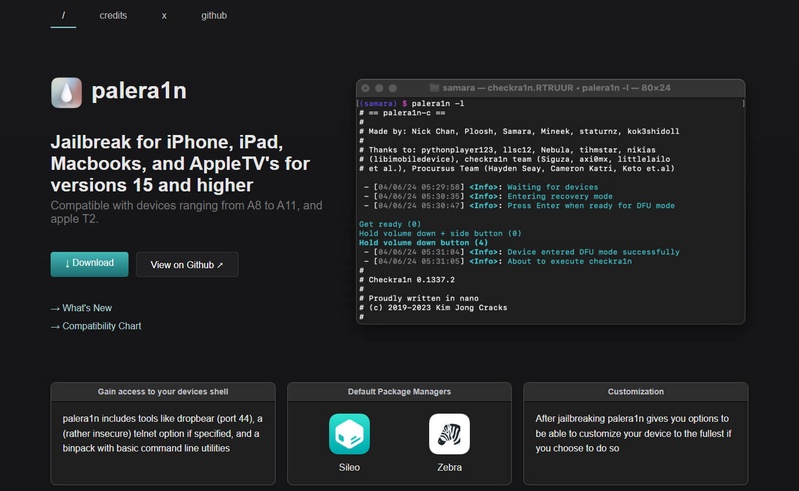Click 'Made by: Nick Chan' terminal line

[x=519, y=131]
